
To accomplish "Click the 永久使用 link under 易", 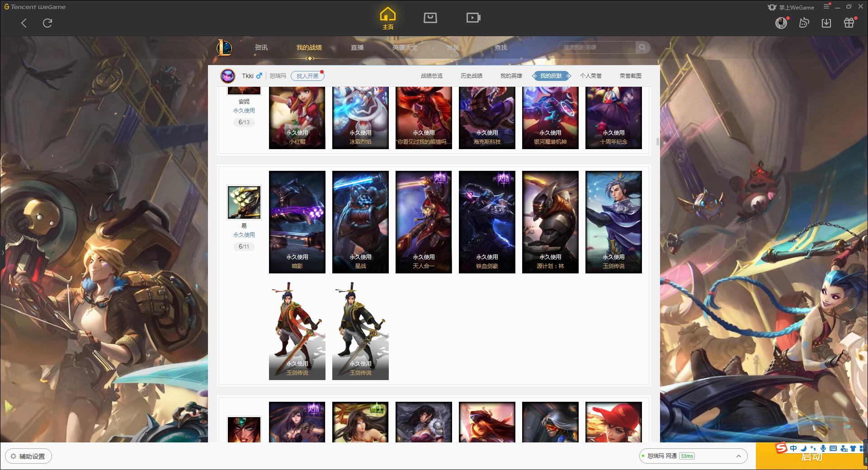I will [x=244, y=235].
